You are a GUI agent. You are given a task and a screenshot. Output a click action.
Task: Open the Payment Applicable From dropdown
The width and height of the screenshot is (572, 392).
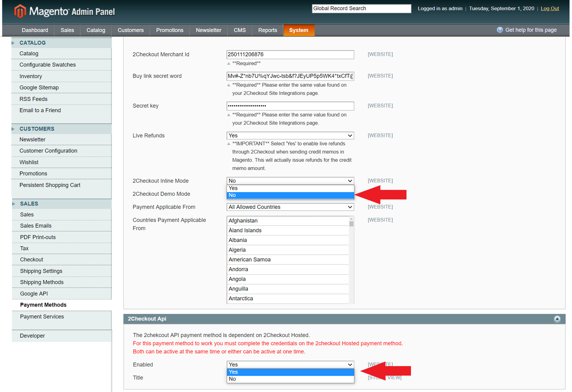click(x=290, y=207)
